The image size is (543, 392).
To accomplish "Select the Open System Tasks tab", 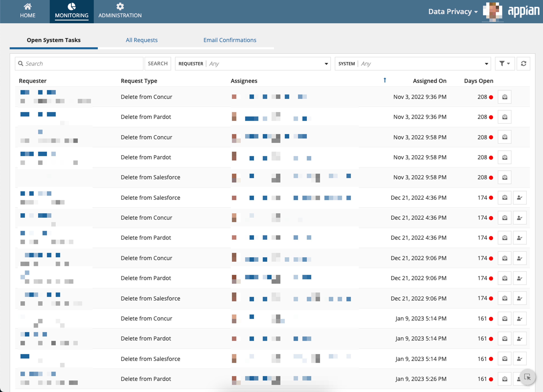I will coord(54,40).
